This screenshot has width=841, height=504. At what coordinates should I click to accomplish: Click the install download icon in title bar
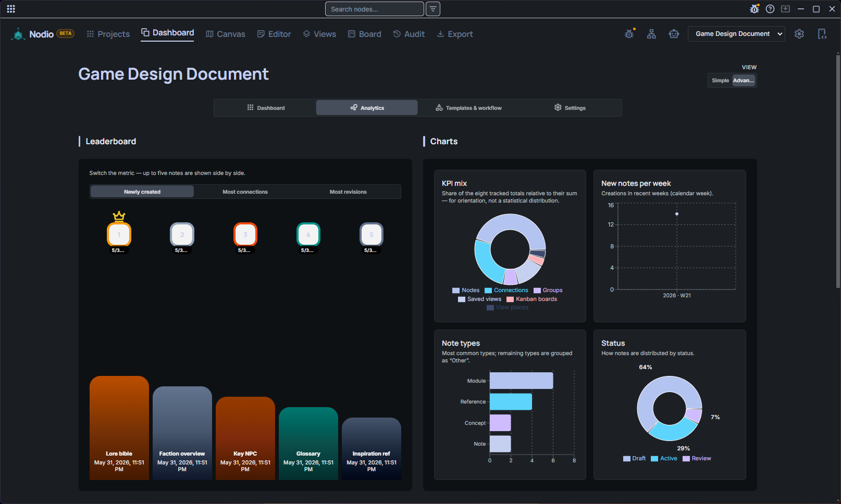point(785,9)
